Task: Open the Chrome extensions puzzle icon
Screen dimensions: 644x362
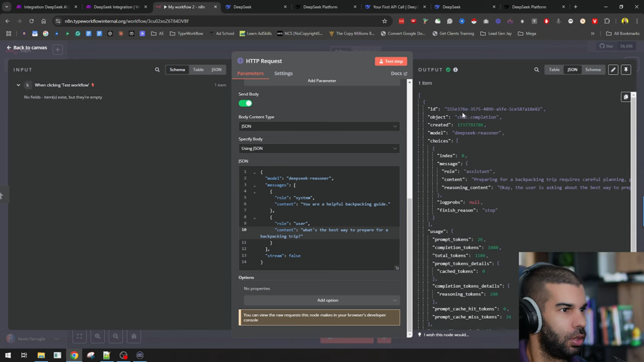Action: pos(607,21)
